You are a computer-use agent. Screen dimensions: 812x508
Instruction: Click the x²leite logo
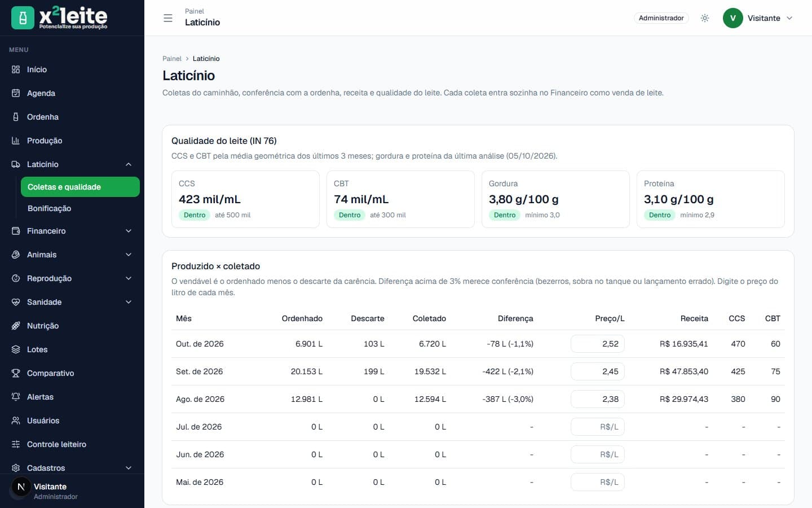coord(59,18)
